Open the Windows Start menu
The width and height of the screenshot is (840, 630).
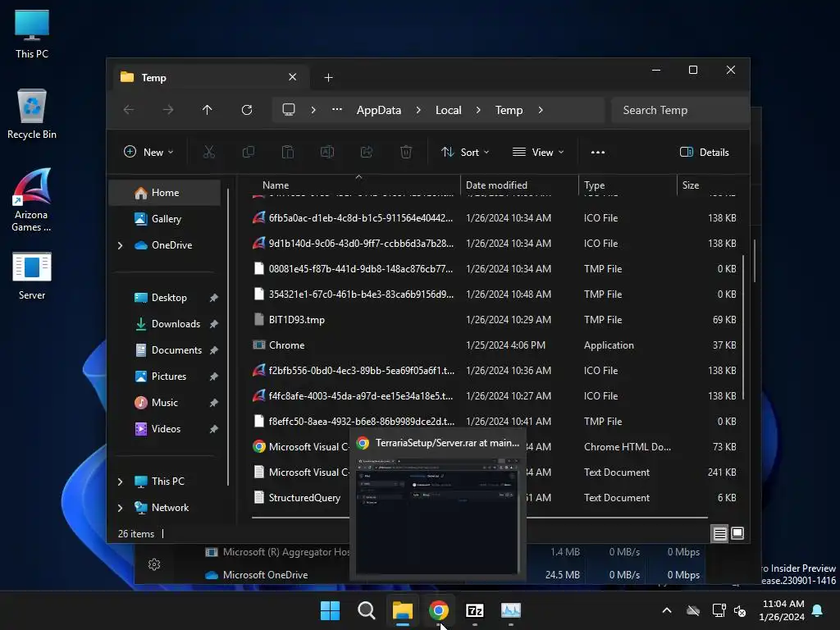330,610
